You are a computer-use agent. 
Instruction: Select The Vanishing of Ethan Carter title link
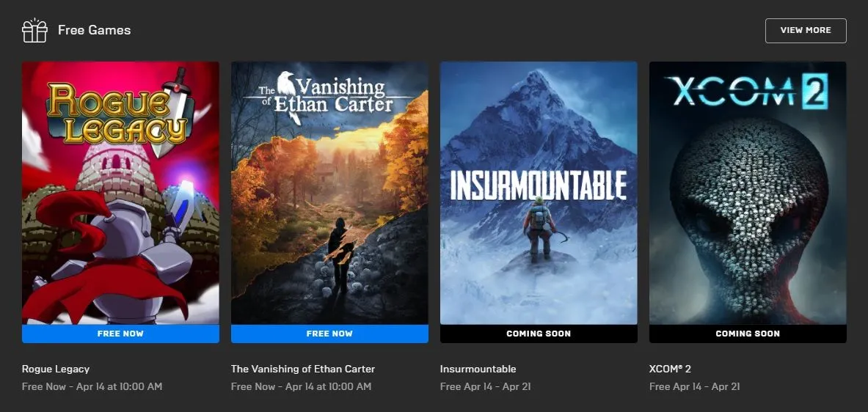(303, 369)
